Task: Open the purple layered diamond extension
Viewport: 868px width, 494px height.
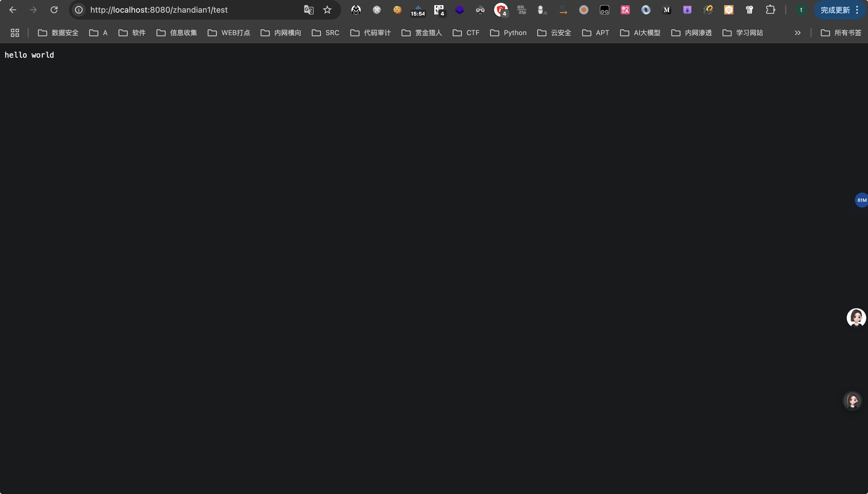Action: [460, 10]
